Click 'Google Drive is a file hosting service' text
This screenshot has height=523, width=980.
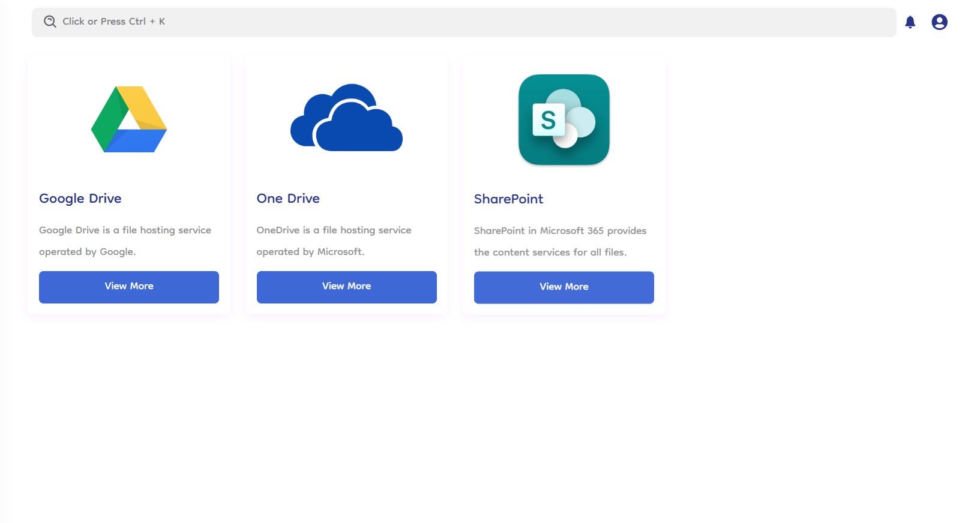[125, 230]
